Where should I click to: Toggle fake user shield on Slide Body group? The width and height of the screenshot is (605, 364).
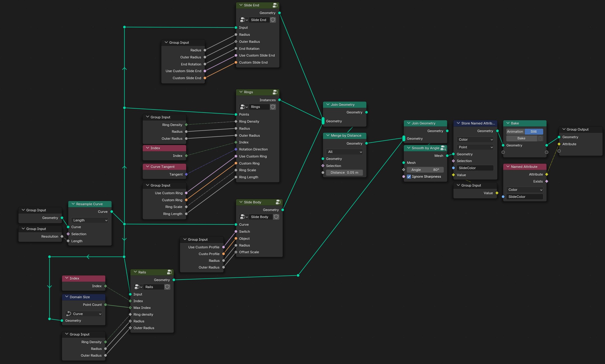276,217
